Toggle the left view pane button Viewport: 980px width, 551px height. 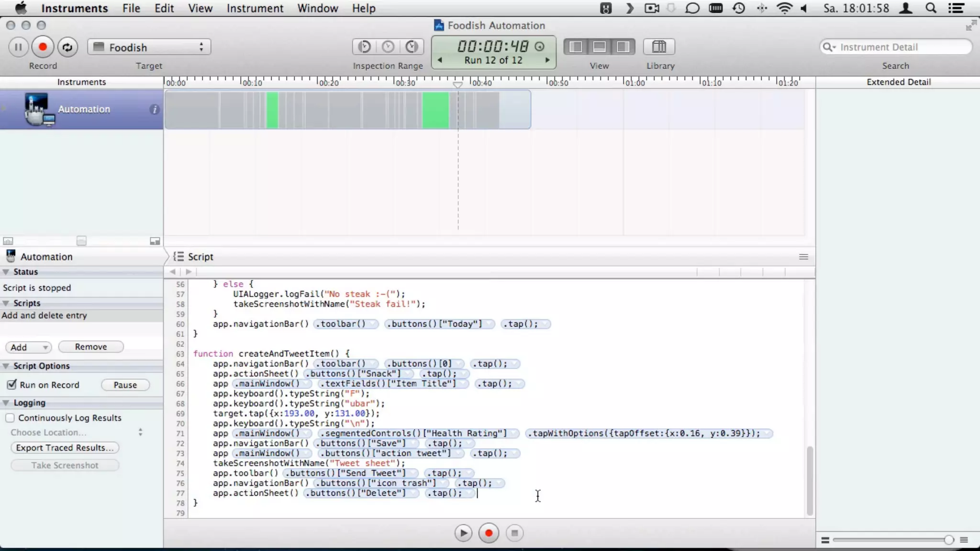[x=576, y=47]
